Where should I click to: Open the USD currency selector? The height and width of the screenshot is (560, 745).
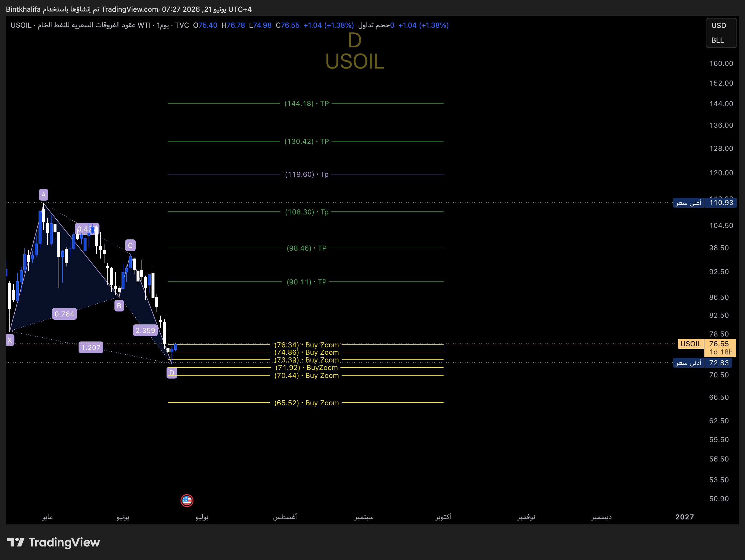pyautogui.click(x=719, y=26)
